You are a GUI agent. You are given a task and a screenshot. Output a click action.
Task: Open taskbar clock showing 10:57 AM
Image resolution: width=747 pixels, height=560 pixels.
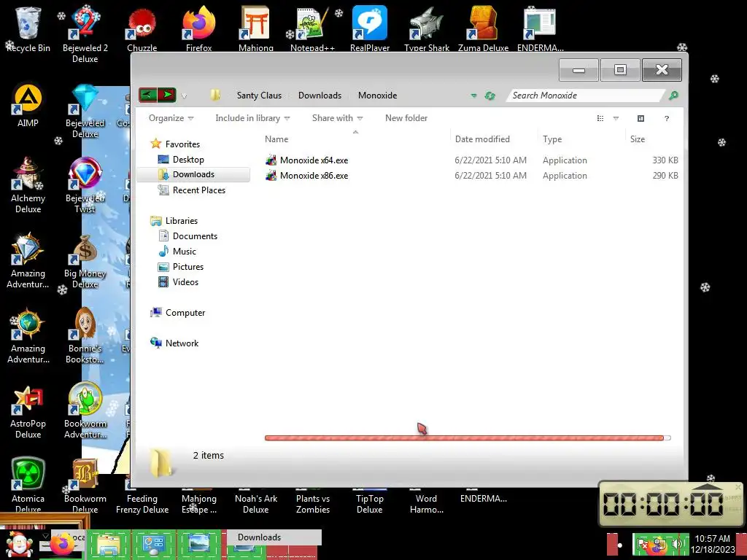pyautogui.click(x=712, y=544)
